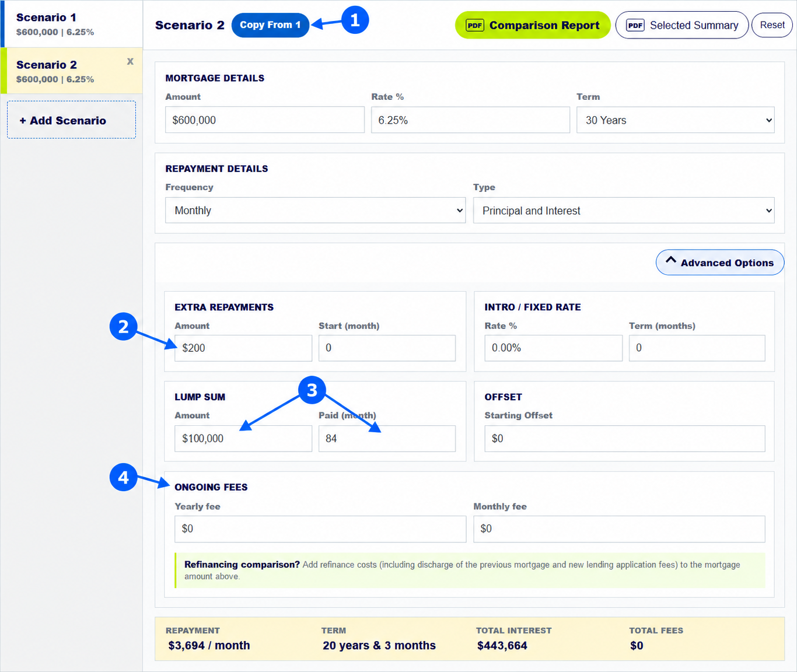
Task: Click the PDF icon in Selected Summary
Action: pyautogui.click(x=635, y=25)
